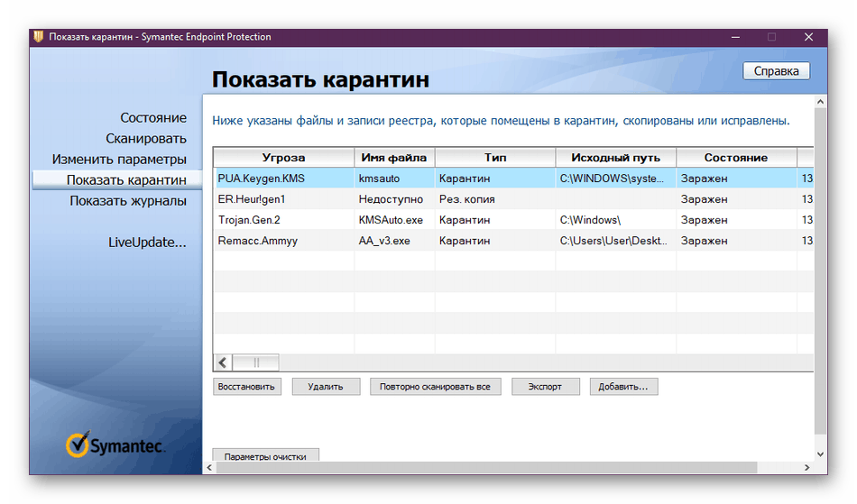Click the panel's scroll down arrow
857x504 pixels.
click(x=820, y=454)
